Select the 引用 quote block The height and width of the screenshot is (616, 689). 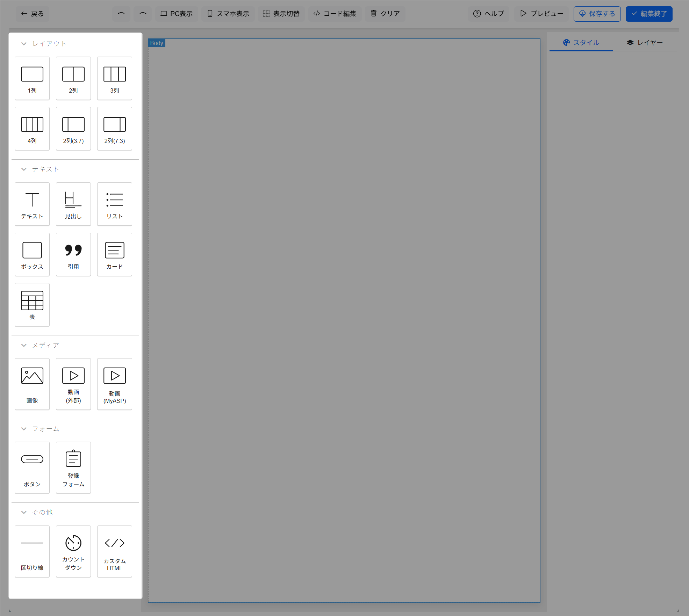[x=73, y=254]
